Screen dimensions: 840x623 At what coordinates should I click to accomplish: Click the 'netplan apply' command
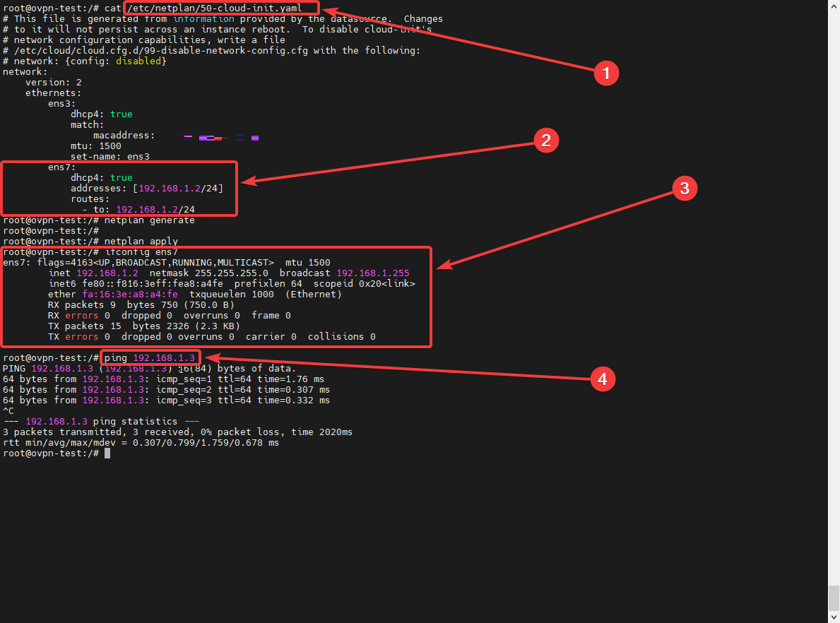click(x=141, y=241)
